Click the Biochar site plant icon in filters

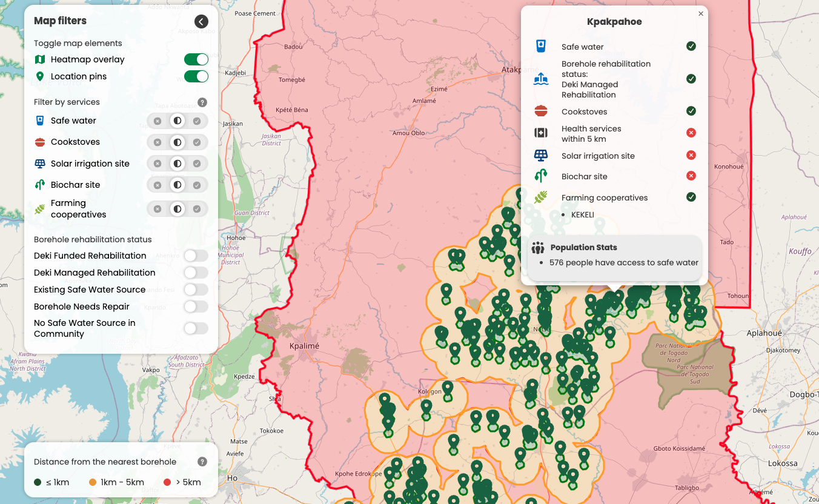(40, 185)
